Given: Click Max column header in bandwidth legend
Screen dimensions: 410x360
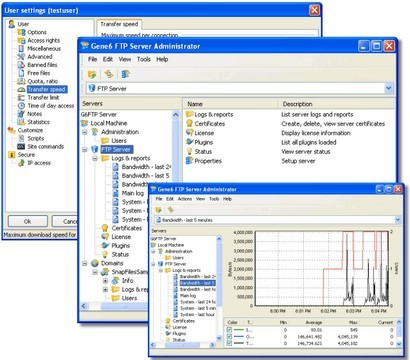Looking at the screenshot, I should pos(353,323).
